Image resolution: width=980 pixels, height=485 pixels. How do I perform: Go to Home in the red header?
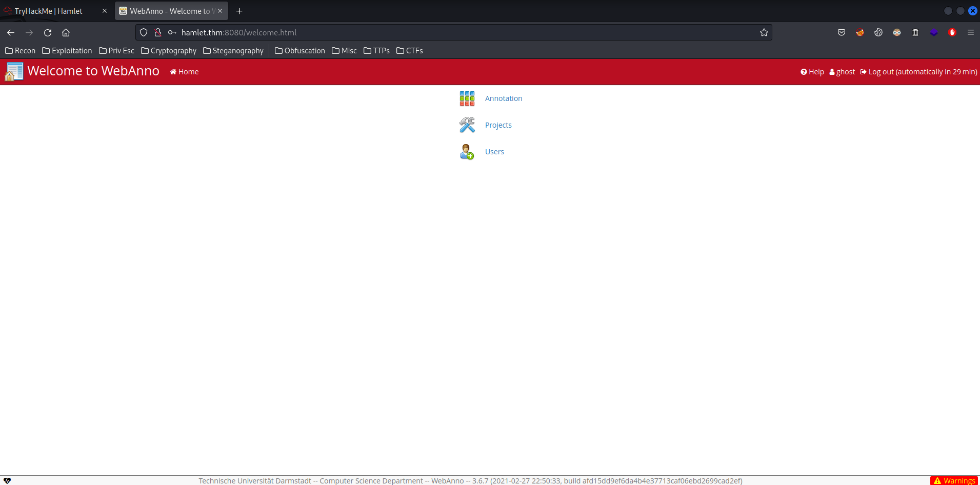click(185, 72)
